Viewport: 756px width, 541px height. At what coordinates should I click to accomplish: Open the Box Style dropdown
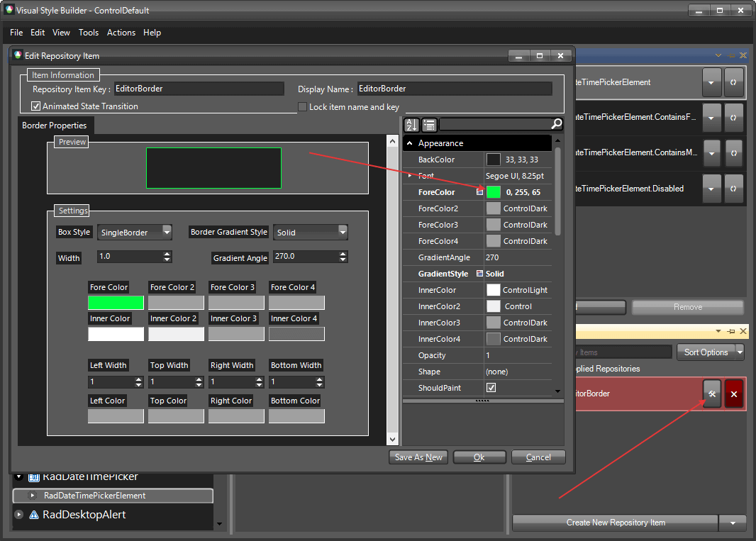(x=167, y=232)
